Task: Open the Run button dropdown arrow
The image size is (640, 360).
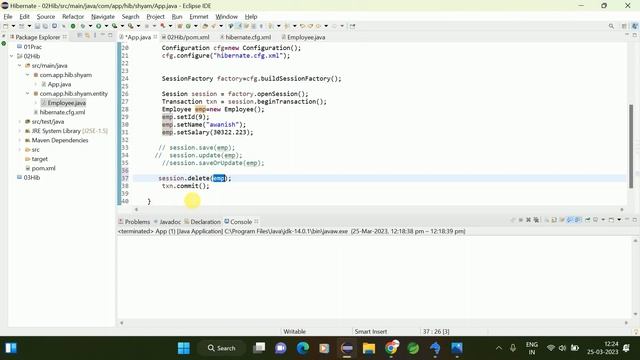Action: click(107, 26)
